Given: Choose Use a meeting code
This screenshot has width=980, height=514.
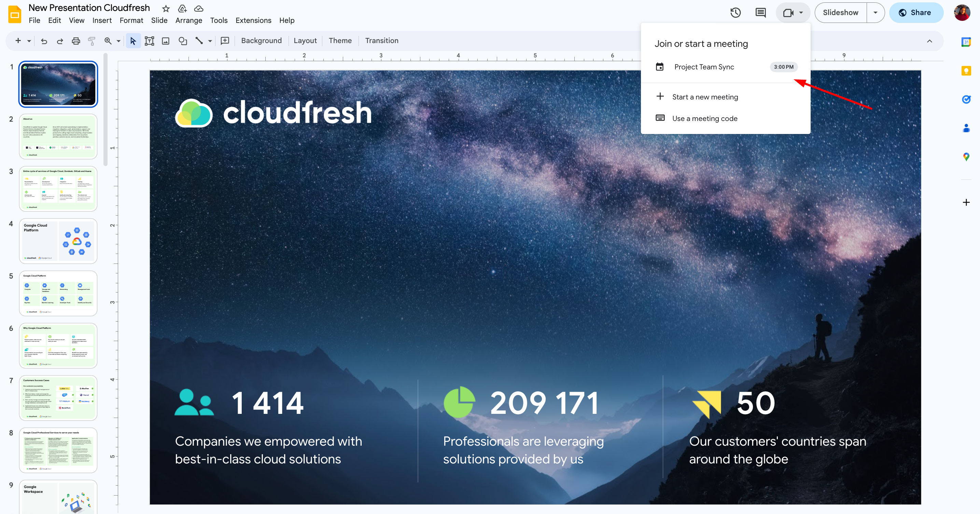Looking at the screenshot, I should point(726,118).
